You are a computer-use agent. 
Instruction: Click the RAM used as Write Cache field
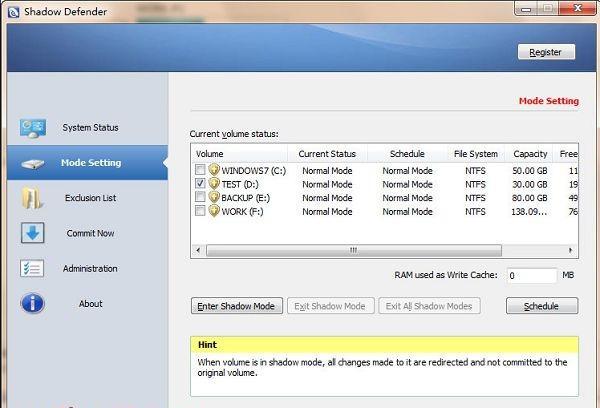532,275
